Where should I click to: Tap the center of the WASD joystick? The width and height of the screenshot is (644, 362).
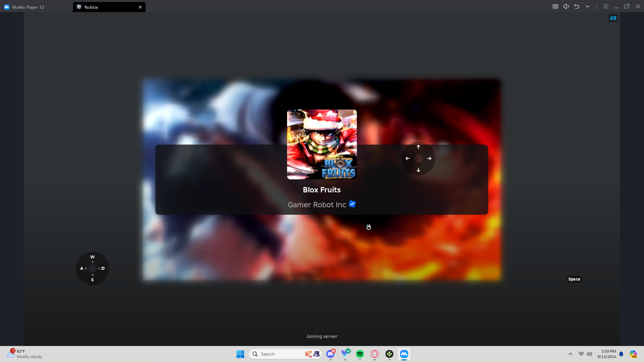coord(93,268)
